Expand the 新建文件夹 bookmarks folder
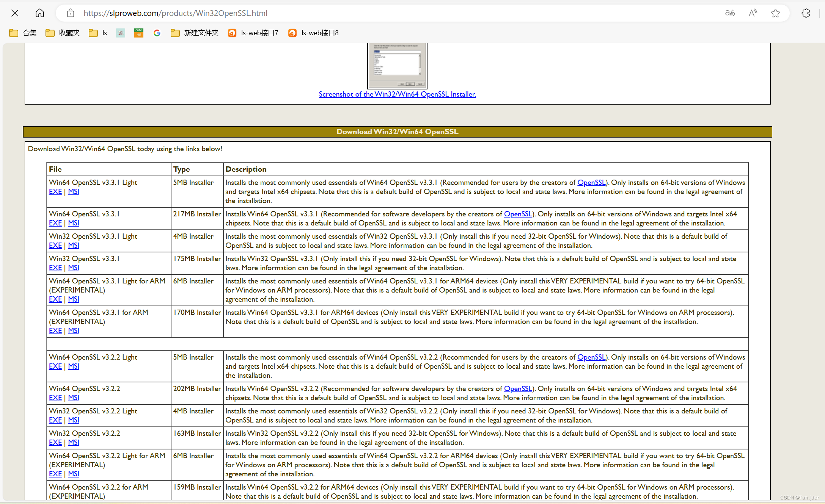Viewport: 825px width, 504px height. [195, 33]
